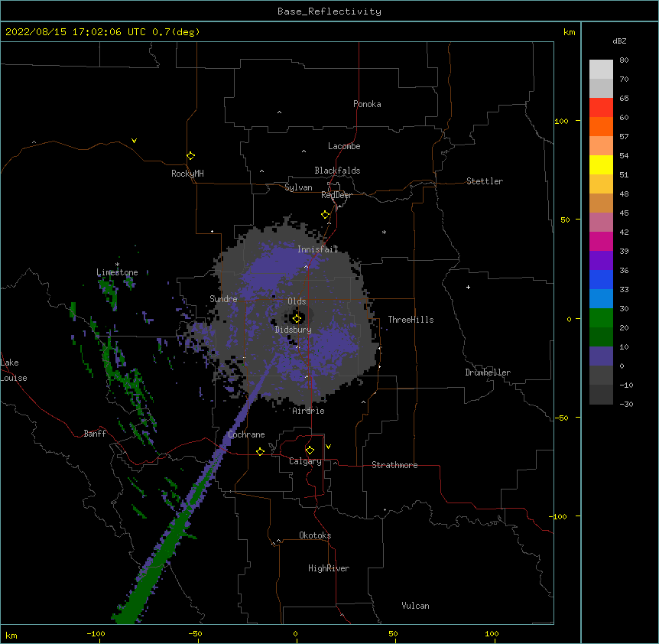This screenshot has width=659, height=644.
Task: Click the RockyMH town label
Action: coord(187,174)
